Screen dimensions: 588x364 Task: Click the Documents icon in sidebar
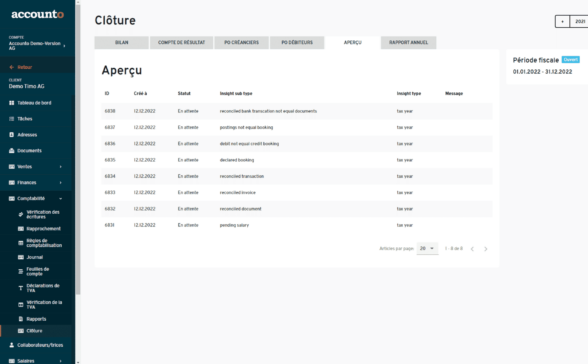click(x=12, y=151)
